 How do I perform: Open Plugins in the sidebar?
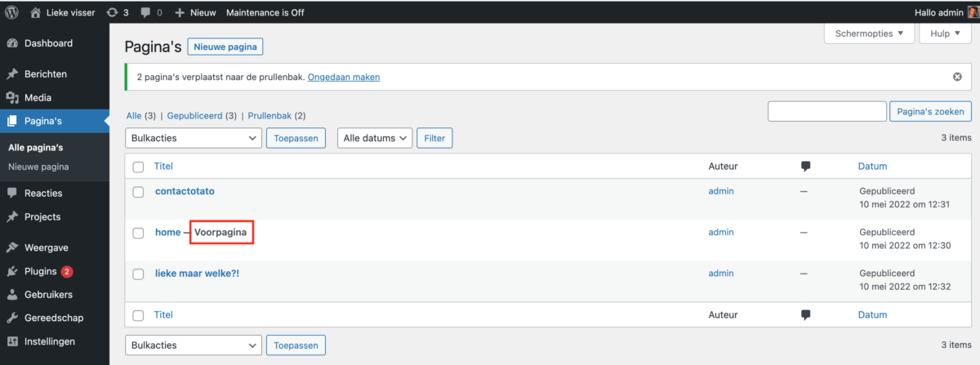coord(41,271)
